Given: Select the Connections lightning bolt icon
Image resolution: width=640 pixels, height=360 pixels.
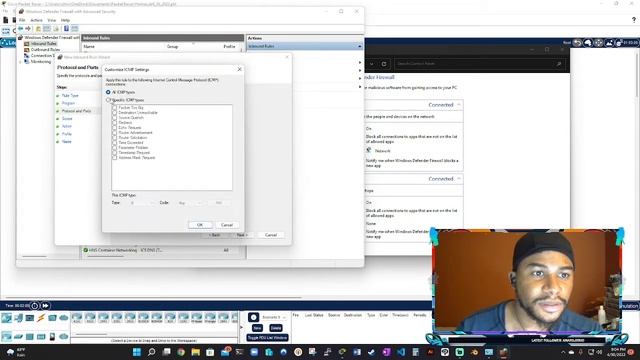Looking at the screenshot, I should [x=41, y=318].
